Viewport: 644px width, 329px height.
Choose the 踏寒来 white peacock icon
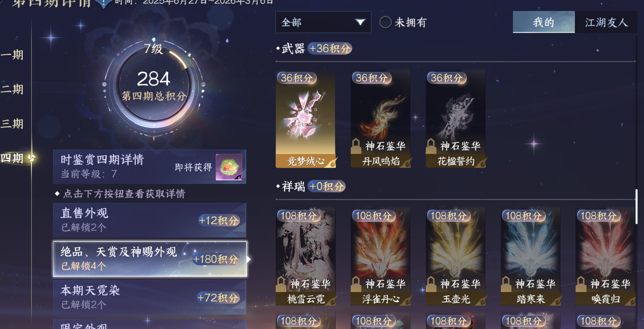click(x=531, y=256)
